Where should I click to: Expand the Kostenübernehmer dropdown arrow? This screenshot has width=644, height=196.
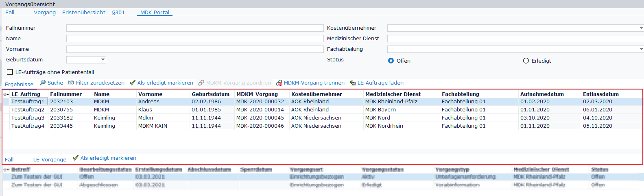tap(641, 28)
